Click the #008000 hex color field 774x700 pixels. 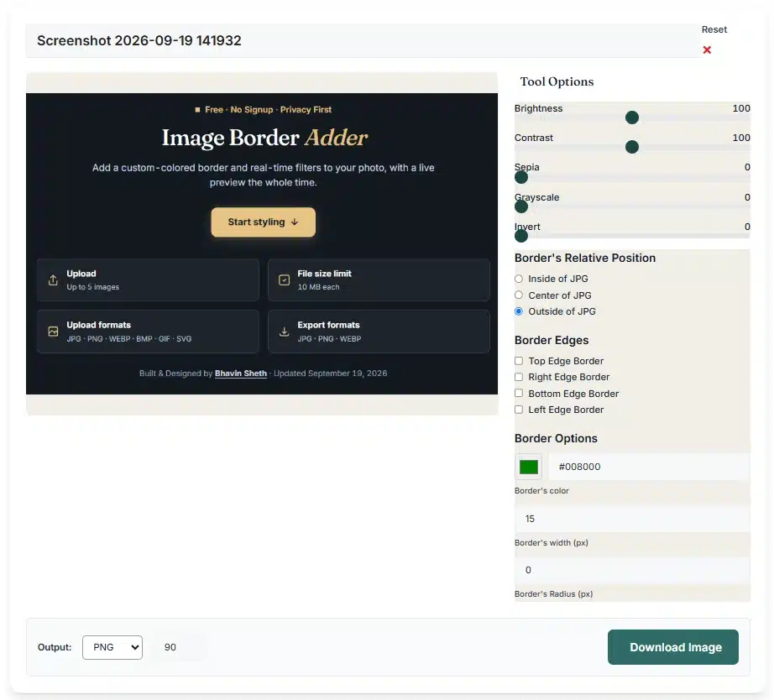click(649, 467)
